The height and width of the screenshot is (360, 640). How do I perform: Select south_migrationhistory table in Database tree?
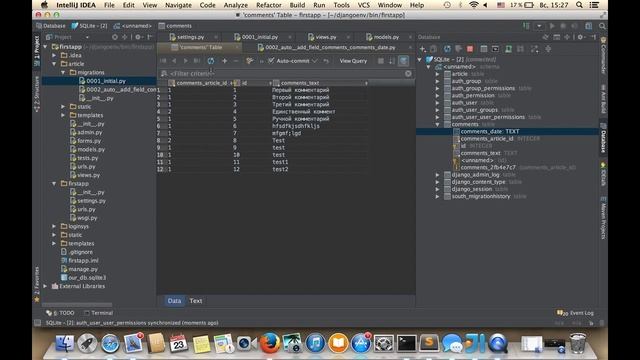(x=481, y=196)
